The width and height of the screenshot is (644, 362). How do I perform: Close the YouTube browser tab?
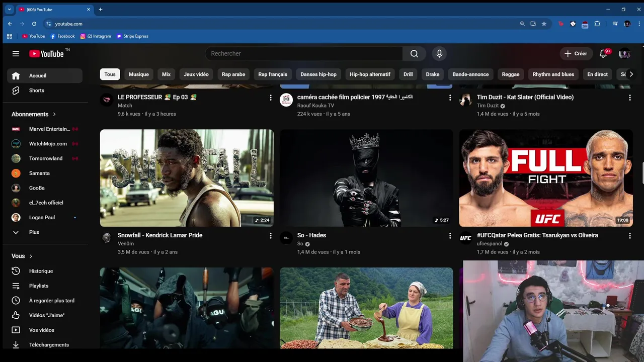[89, 9]
